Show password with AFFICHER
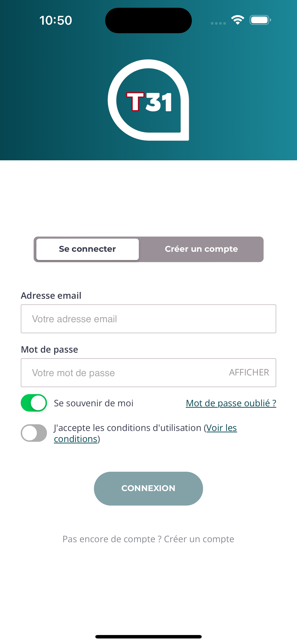The height and width of the screenshot is (644, 297). click(x=249, y=372)
